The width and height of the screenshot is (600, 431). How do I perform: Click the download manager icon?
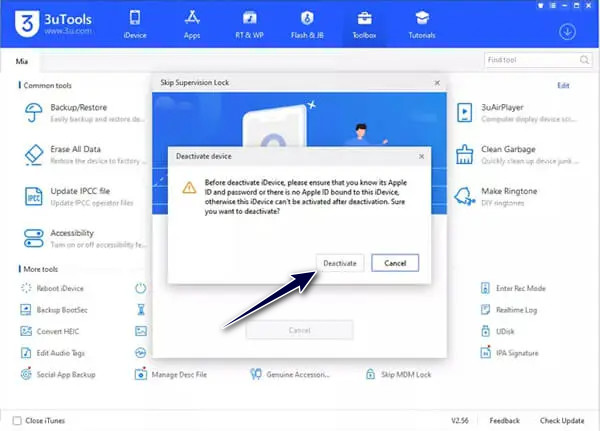click(567, 32)
